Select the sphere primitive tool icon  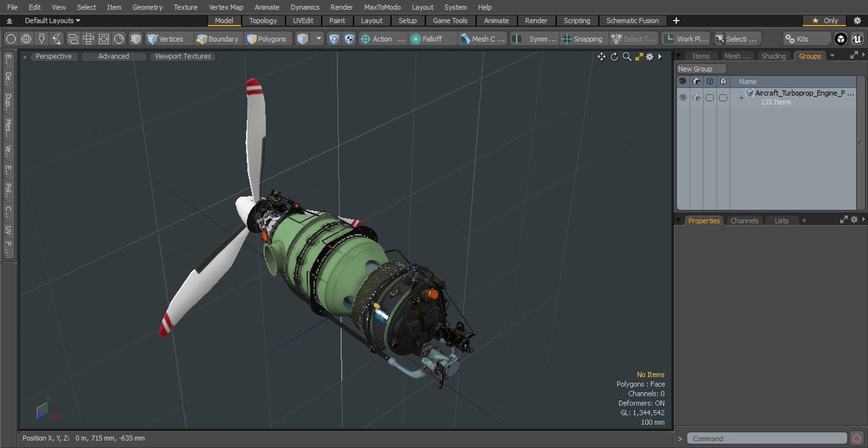tap(11, 39)
